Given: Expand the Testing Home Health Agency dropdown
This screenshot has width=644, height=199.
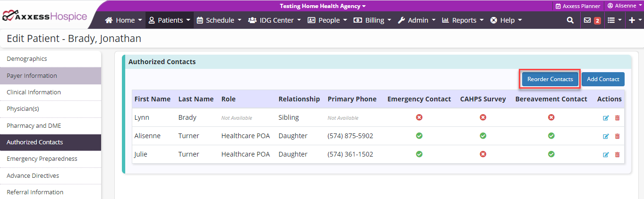Looking at the screenshot, I should (323, 6).
